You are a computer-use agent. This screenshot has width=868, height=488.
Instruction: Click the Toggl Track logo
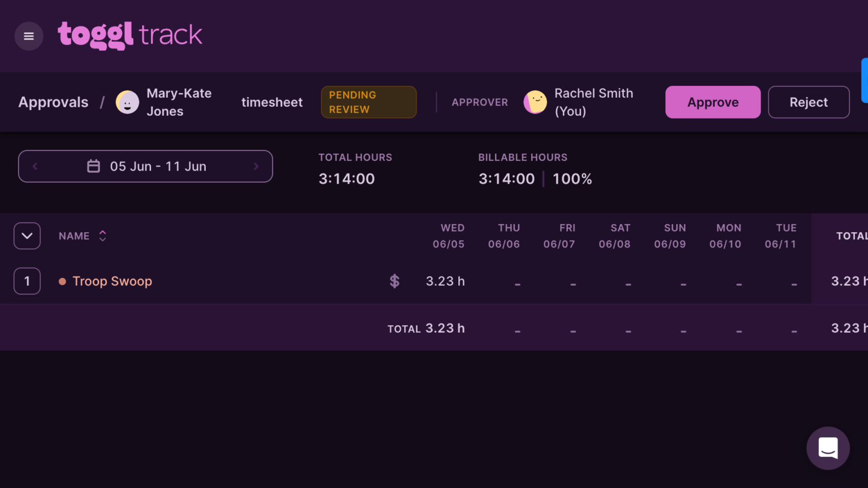(x=130, y=36)
